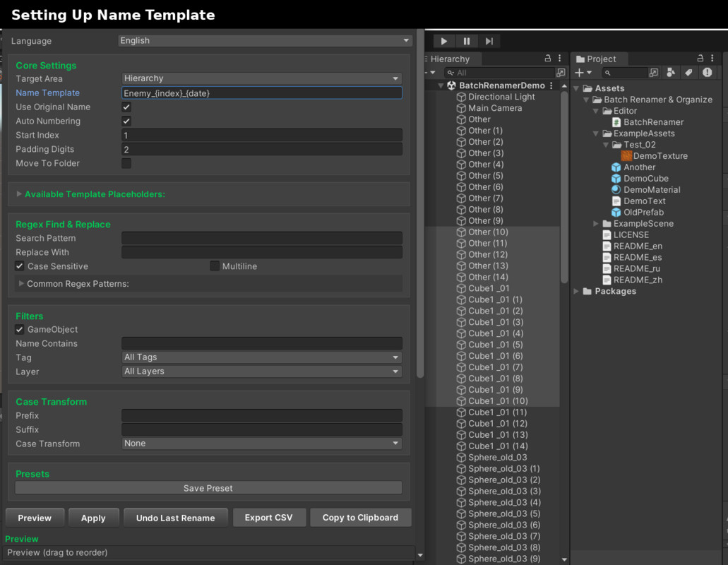This screenshot has height=565, width=728.
Task: Click the Step forward button
Action: point(489,42)
